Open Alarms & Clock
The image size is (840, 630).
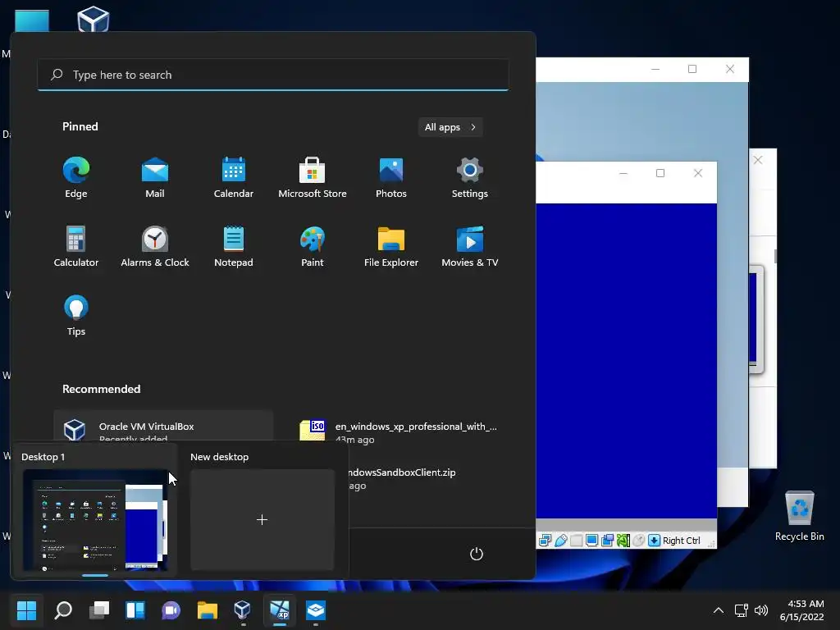(x=155, y=246)
